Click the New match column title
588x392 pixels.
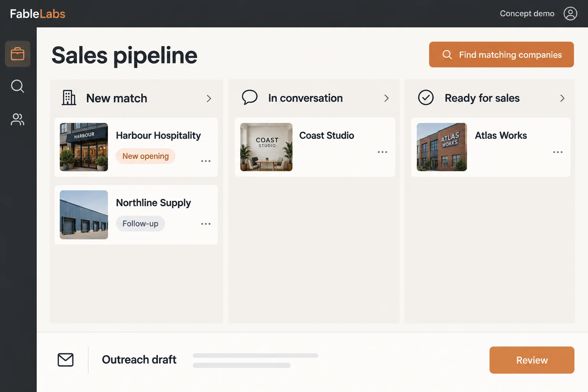[x=117, y=98]
